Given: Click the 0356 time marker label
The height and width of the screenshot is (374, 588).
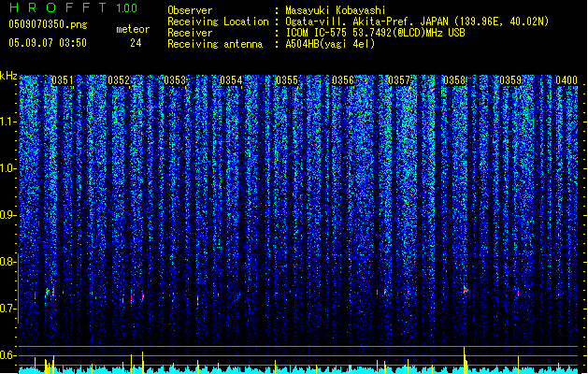Looking at the screenshot, I should point(343,80).
